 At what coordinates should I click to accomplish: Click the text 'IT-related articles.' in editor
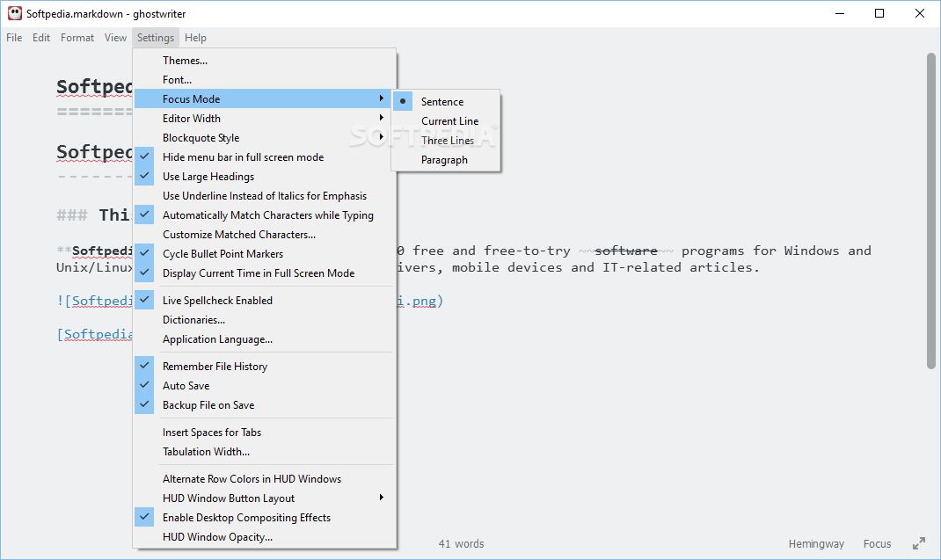[x=682, y=267]
